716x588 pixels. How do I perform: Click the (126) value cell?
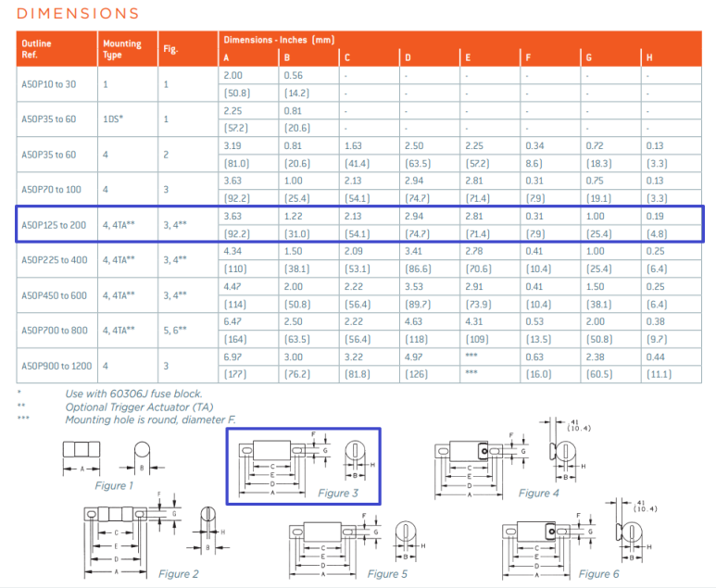[430, 374]
